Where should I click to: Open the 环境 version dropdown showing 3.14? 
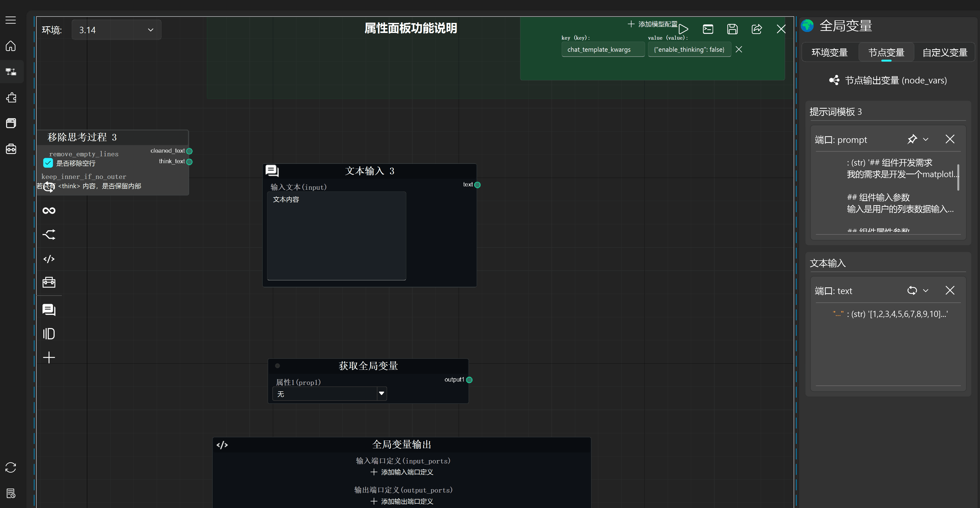pos(116,30)
